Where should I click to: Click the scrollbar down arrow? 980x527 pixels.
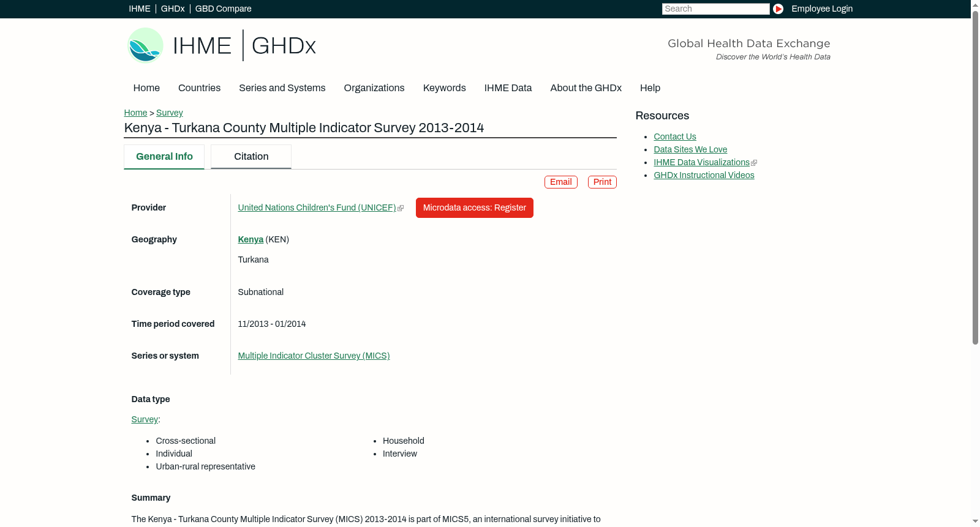pos(975,521)
